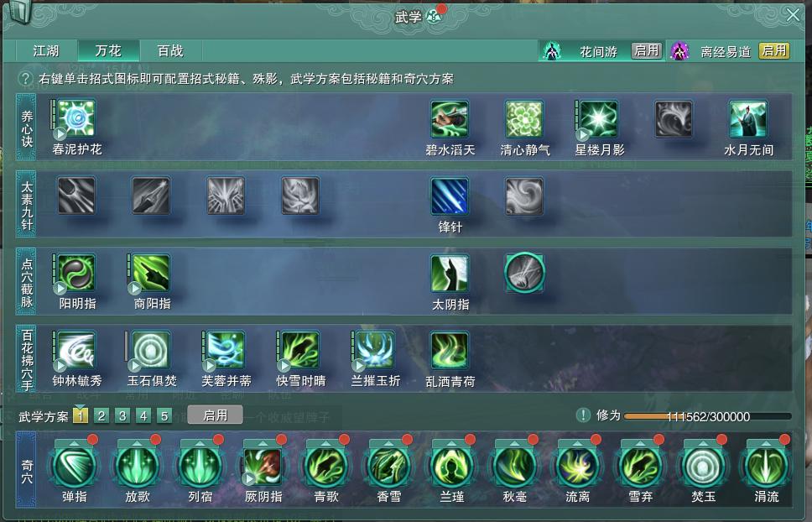
Task: Select the 乱洒青荷 skill icon
Action: 450,351
